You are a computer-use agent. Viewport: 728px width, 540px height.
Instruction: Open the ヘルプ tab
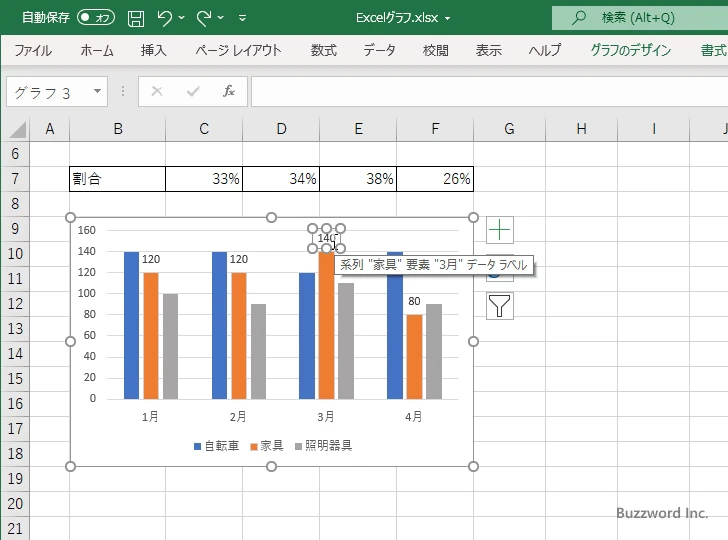pos(545,50)
